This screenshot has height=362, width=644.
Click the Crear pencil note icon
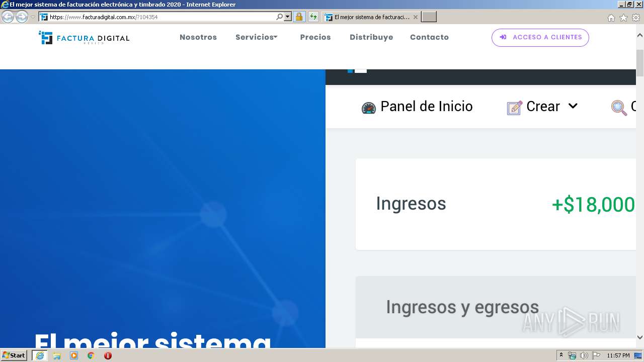point(514,108)
